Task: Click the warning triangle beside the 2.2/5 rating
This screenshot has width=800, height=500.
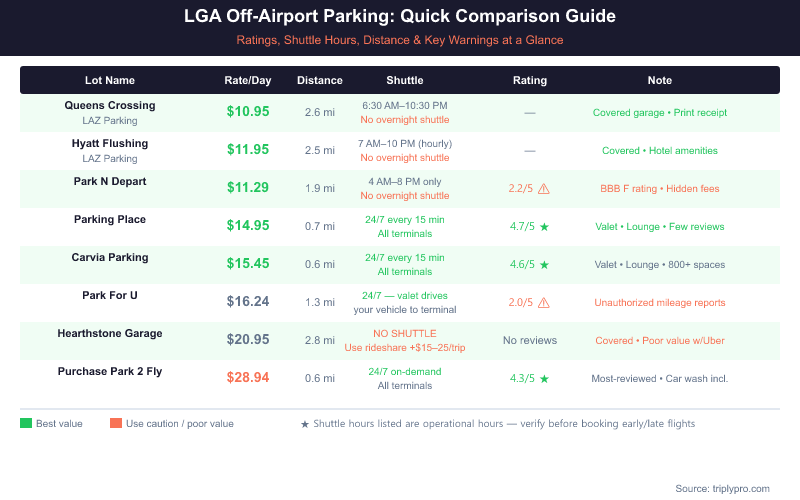Action: click(x=544, y=189)
